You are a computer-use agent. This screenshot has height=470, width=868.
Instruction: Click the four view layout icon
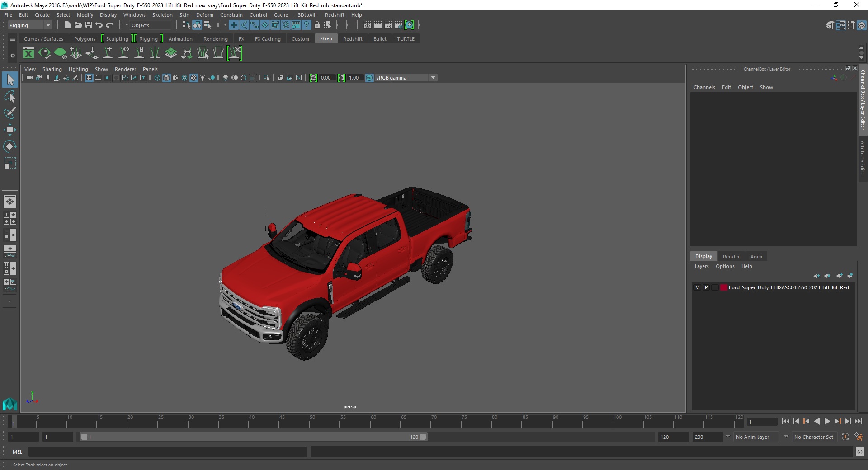(x=10, y=218)
